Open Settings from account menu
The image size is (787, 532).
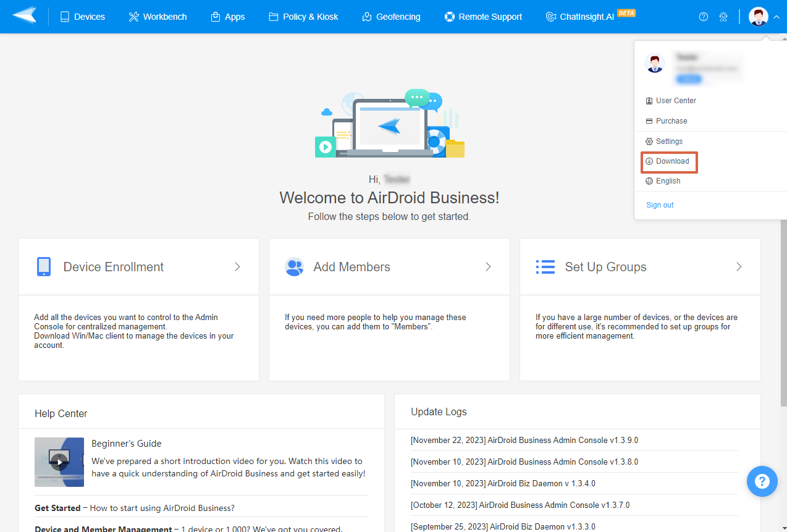(x=664, y=141)
